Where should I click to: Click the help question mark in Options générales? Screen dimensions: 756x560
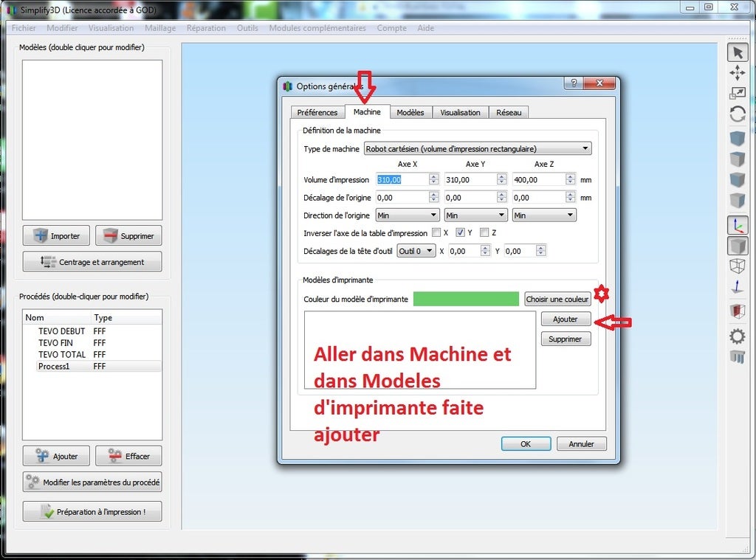[574, 83]
